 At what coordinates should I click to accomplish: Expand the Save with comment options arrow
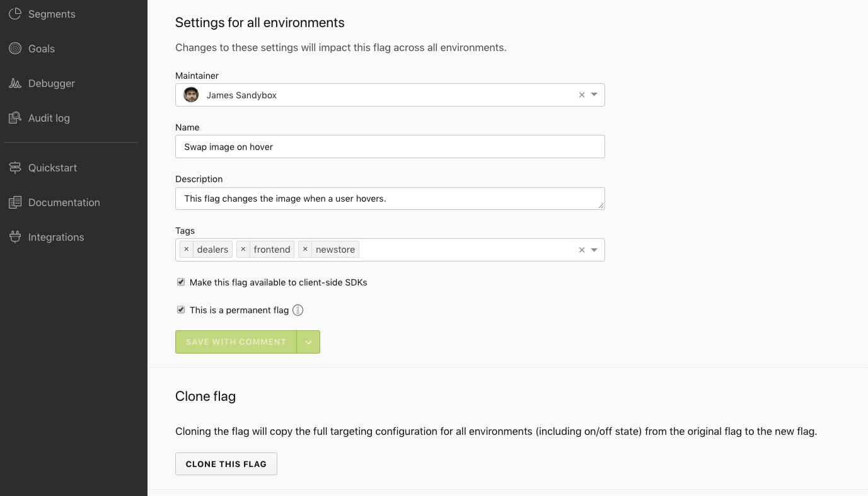point(308,342)
